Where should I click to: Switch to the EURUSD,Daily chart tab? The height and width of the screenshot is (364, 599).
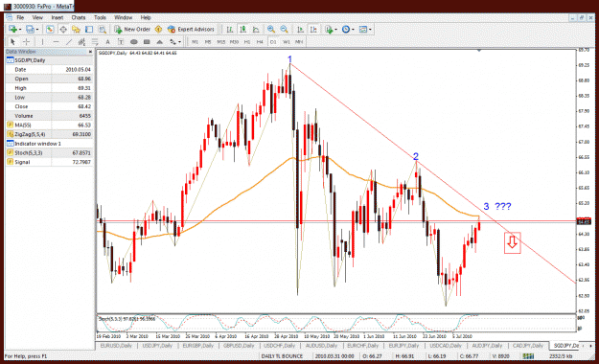coord(116,346)
